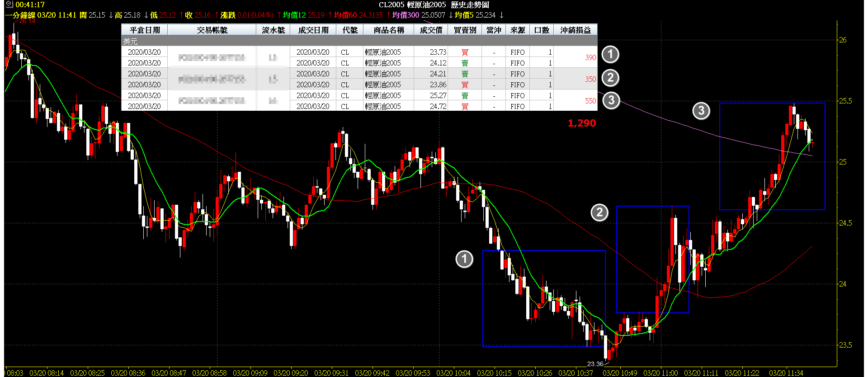This screenshot has height=377, width=868.
Task: Click the trade price 23.86 cell
Action: pyautogui.click(x=431, y=85)
